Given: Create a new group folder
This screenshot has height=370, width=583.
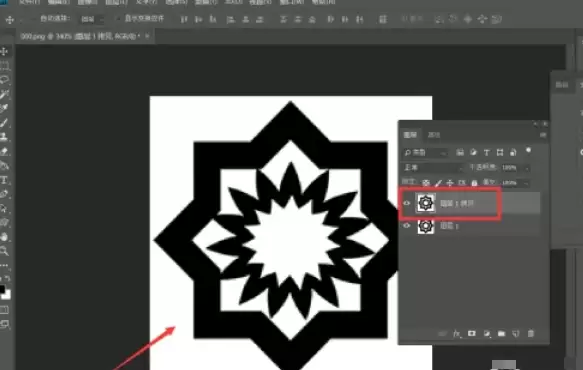Looking at the screenshot, I should (x=502, y=334).
